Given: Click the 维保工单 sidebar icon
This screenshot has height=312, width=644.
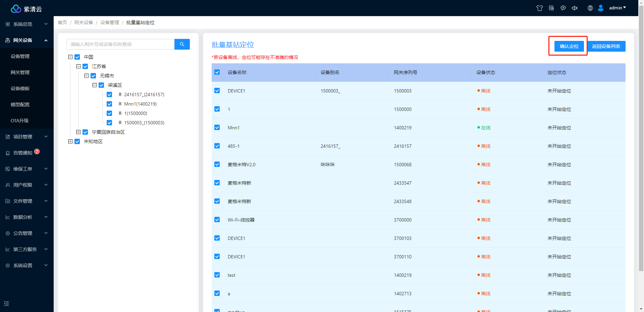Looking at the screenshot, I should tap(8, 169).
